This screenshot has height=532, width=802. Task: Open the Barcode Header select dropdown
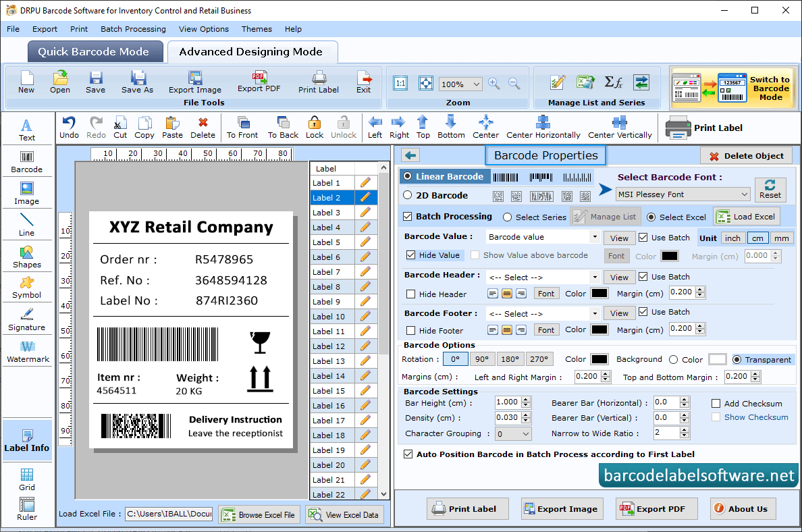pos(594,277)
